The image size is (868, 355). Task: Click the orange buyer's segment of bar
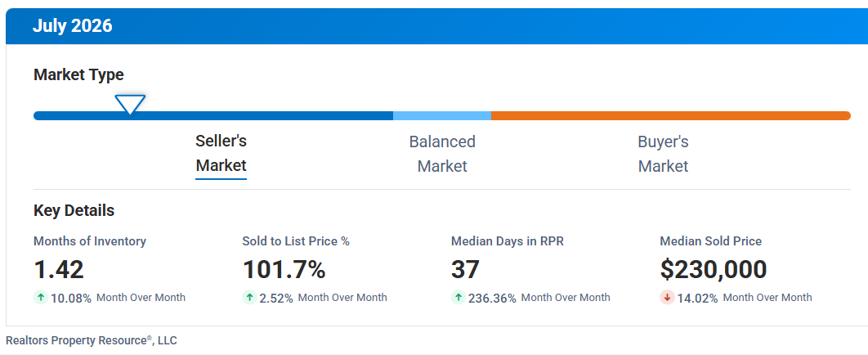671,116
